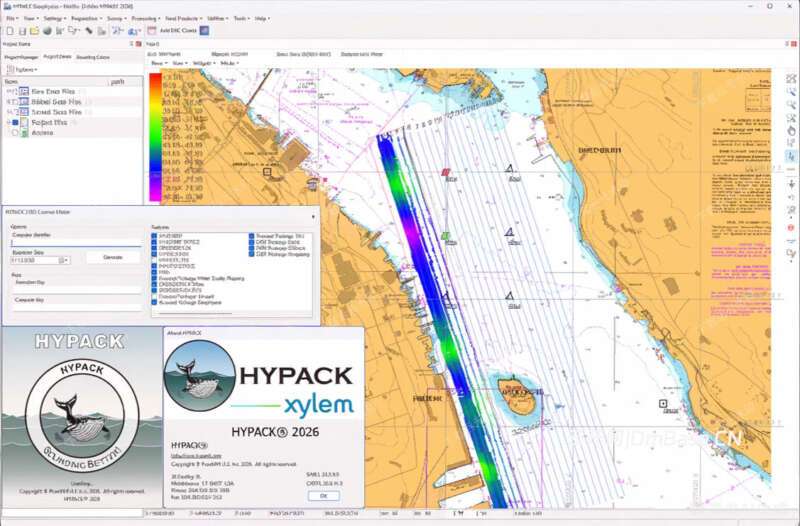Toggle the HYSWEEP feature checkbox

click(x=154, y=236)
